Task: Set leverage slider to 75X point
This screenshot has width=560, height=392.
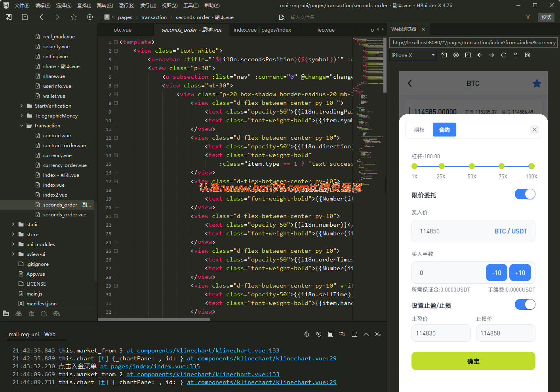Action: [x=502, y=166]
